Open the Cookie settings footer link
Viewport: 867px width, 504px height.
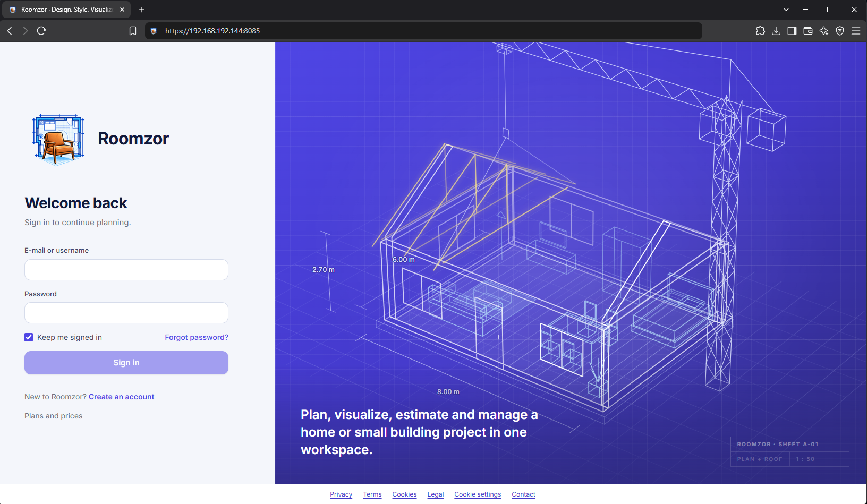pyautogui.click(x=478, y=494)
